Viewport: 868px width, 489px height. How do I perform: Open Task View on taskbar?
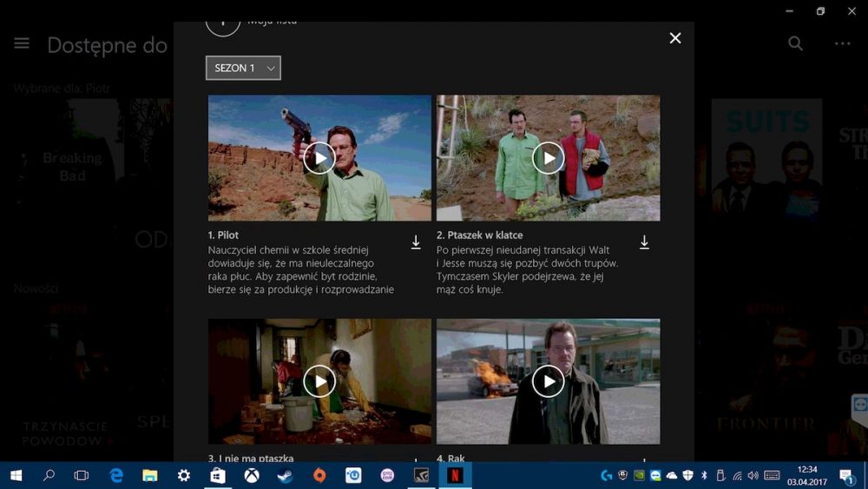82,475
